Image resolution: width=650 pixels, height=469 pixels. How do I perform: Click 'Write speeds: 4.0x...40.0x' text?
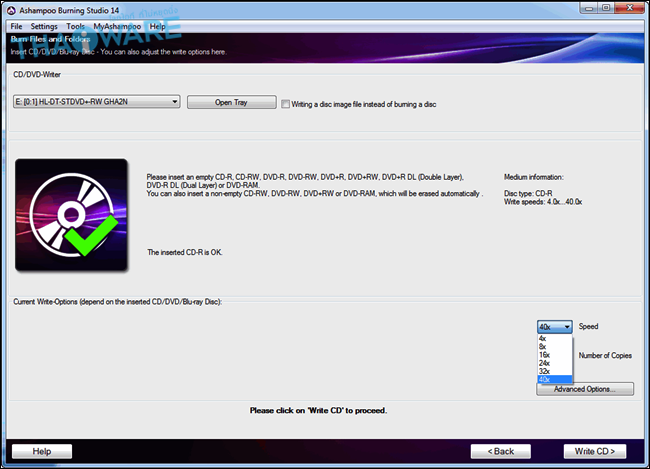[x=543, y=202]
